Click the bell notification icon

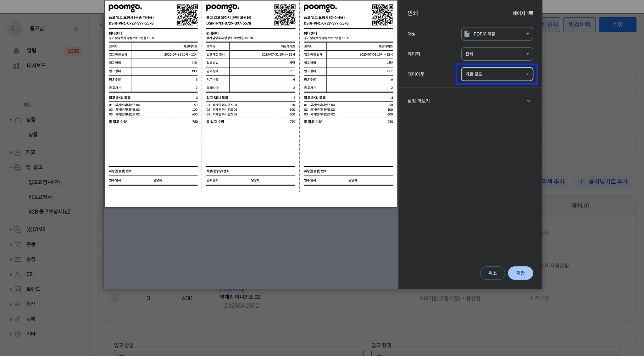pyautogui.click(x=16, y=51)
